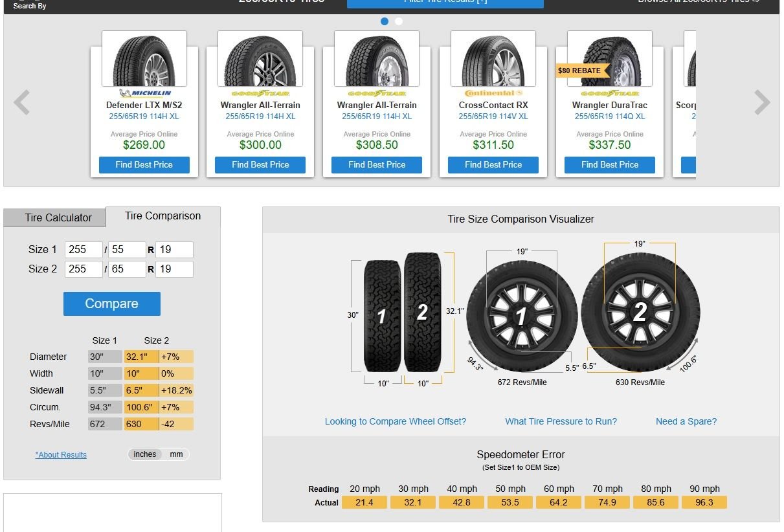
Task: Click the right carousel arrow
Action: pyautogui.click(x=762, y=102)
